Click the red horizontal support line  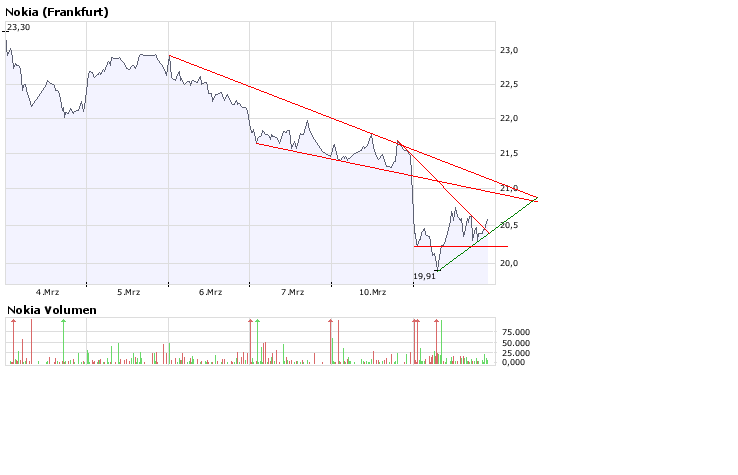pyautogui.click(x=461, y=246)
